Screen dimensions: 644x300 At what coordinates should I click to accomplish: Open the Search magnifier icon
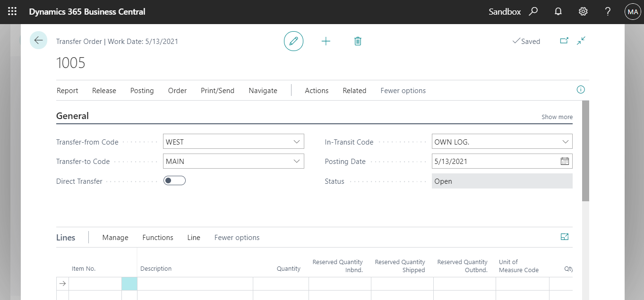(x=533, y=11)
